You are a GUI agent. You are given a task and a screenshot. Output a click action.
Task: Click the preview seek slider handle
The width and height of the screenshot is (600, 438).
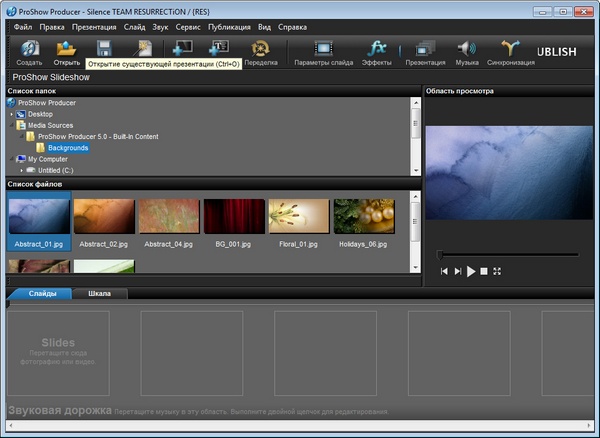(439, 254)
